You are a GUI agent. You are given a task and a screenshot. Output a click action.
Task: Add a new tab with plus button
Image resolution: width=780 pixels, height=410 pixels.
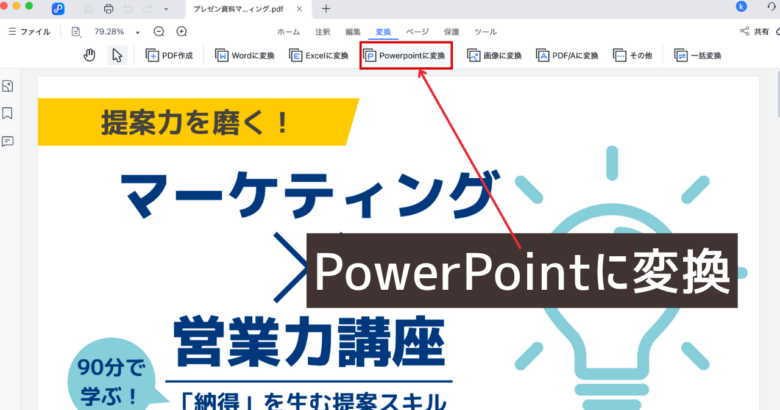[326, 9]
